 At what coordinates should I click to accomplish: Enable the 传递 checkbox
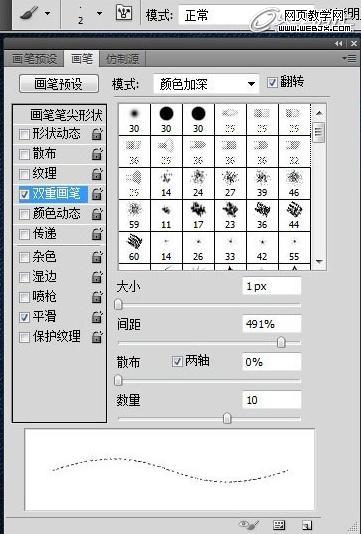tap(24, 234)
